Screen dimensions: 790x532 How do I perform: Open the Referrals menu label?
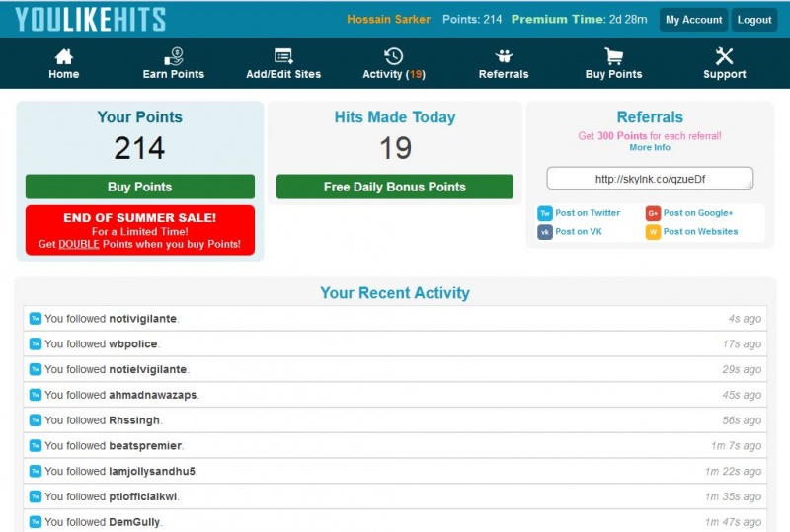coord(504,74)
